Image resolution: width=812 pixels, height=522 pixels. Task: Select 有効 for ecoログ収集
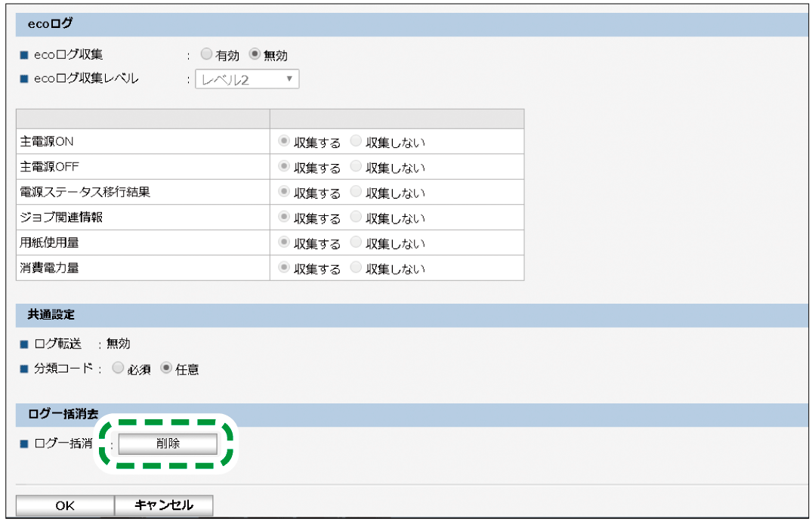[x=206, y=55]
